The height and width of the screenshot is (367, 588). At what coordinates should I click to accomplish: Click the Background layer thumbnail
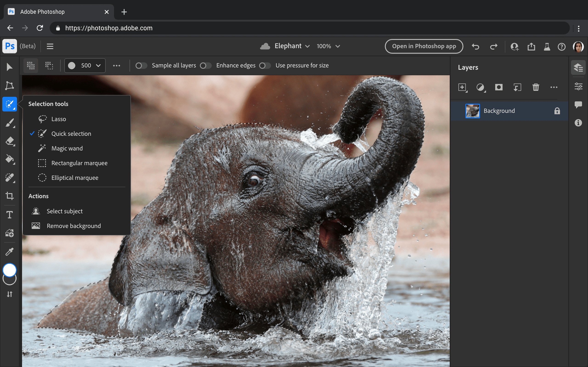point(472,111)
